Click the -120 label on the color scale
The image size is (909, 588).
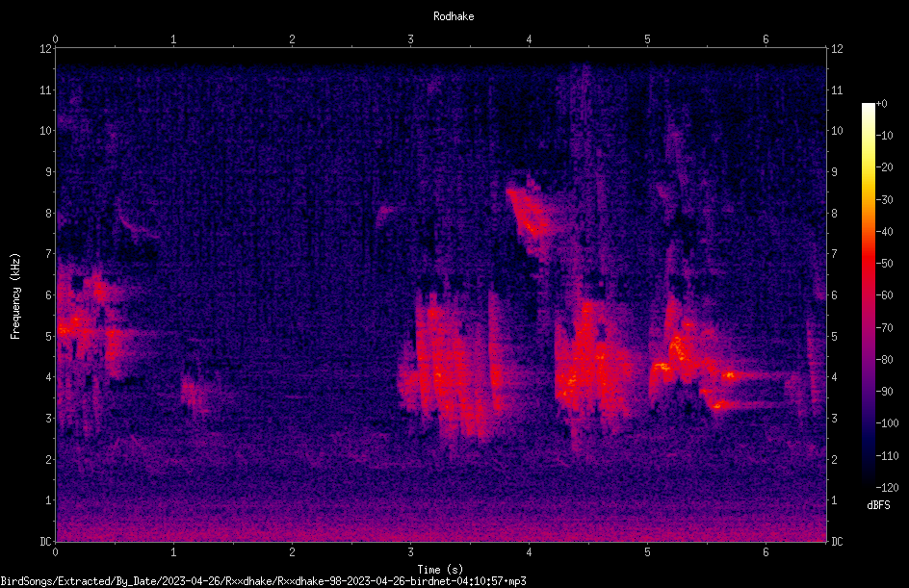pos(887,487)
